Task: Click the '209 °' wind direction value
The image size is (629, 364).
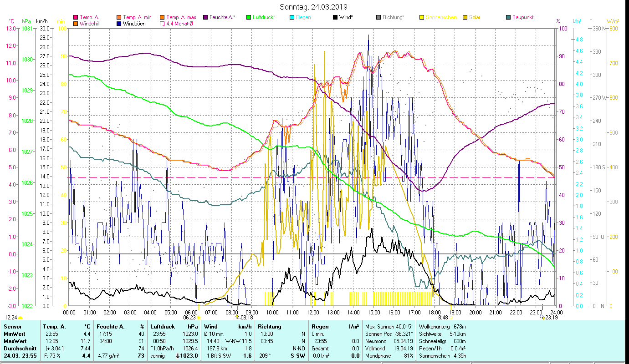Action: click(x=264, y=356)
